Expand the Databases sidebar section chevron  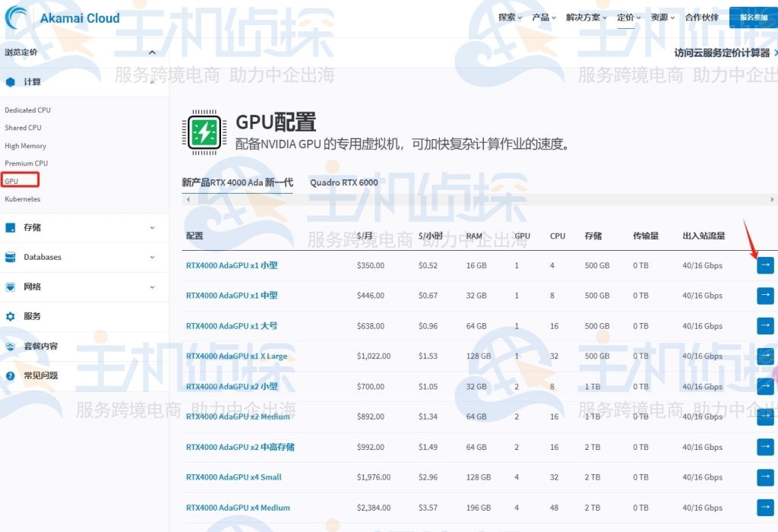152,257
